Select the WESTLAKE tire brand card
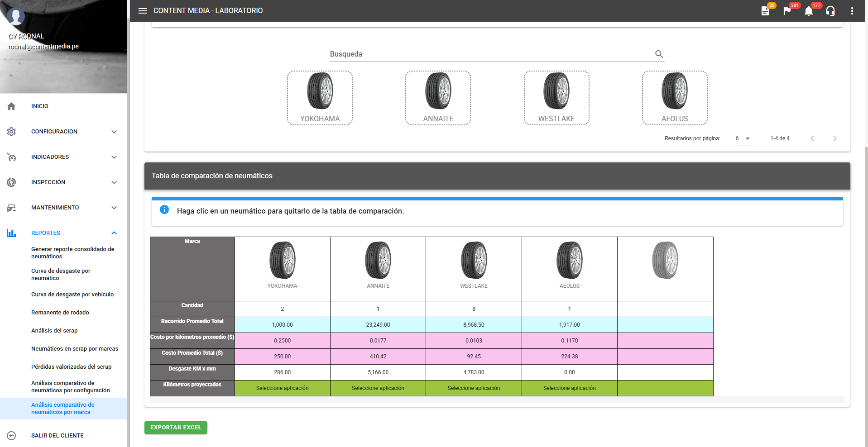Viewport: 868px width, 447px height. pyautogui.click(x=556, y=98)
